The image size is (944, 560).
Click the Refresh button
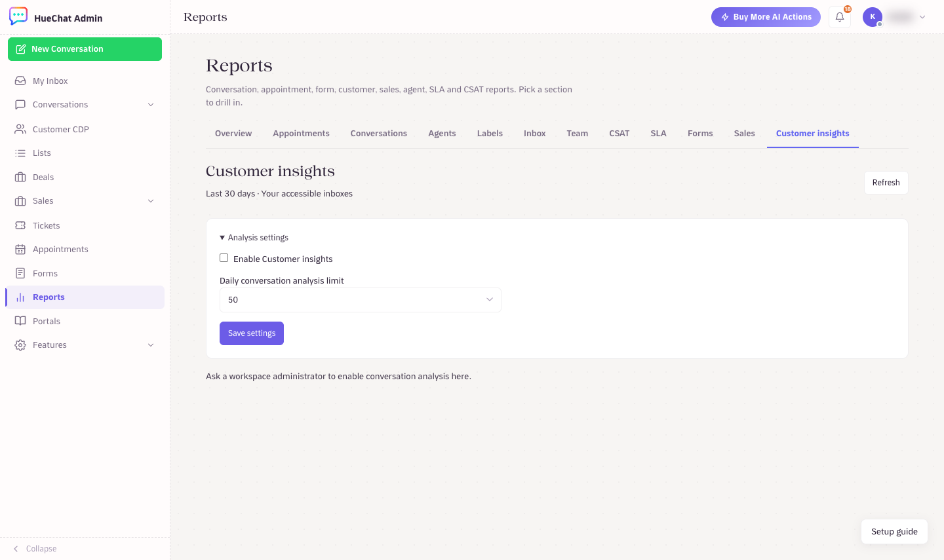[886, 183]
